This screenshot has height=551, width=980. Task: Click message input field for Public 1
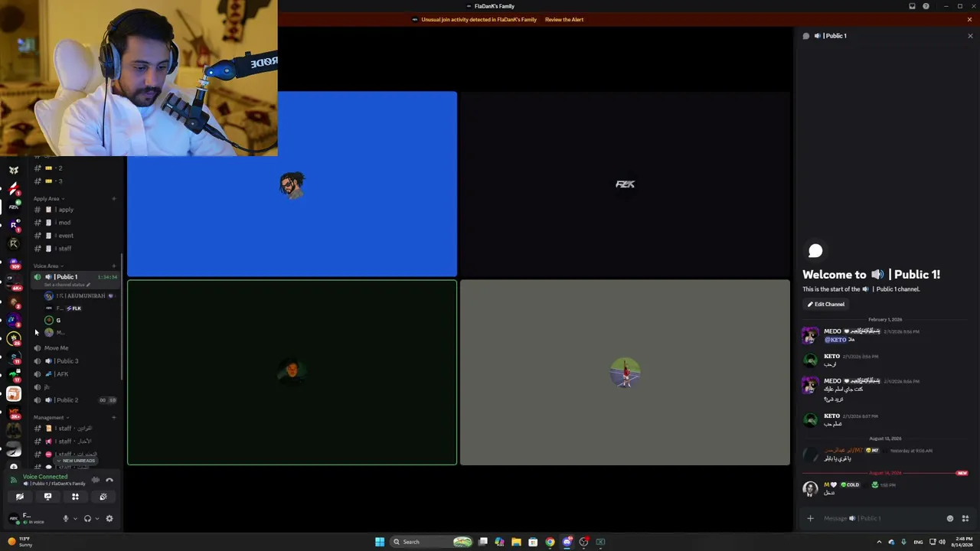point(880,518)
